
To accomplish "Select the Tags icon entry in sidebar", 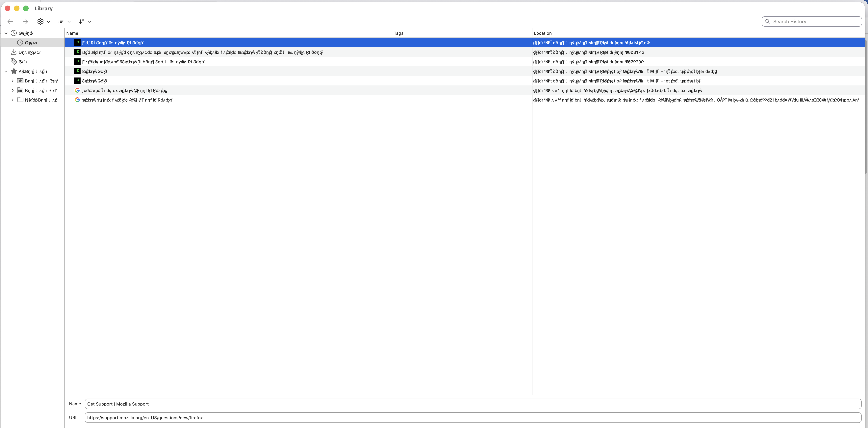I will [14, 62].
